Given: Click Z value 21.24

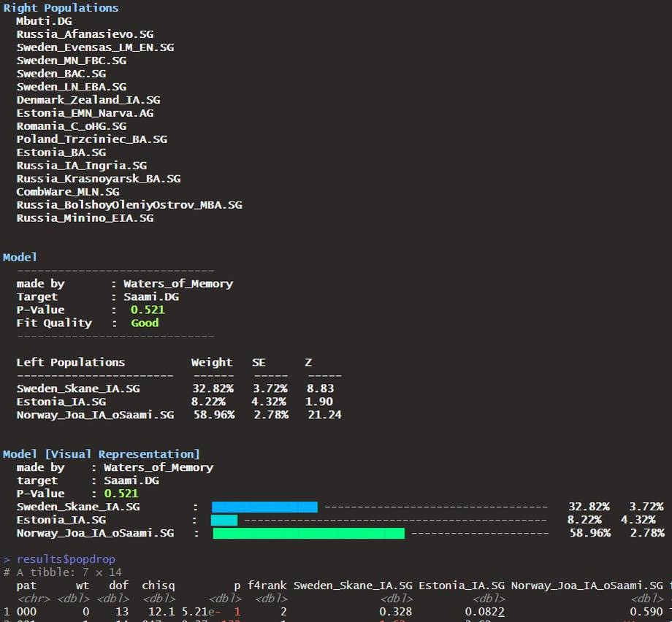Looking at the screenshot, I should 324,415.
